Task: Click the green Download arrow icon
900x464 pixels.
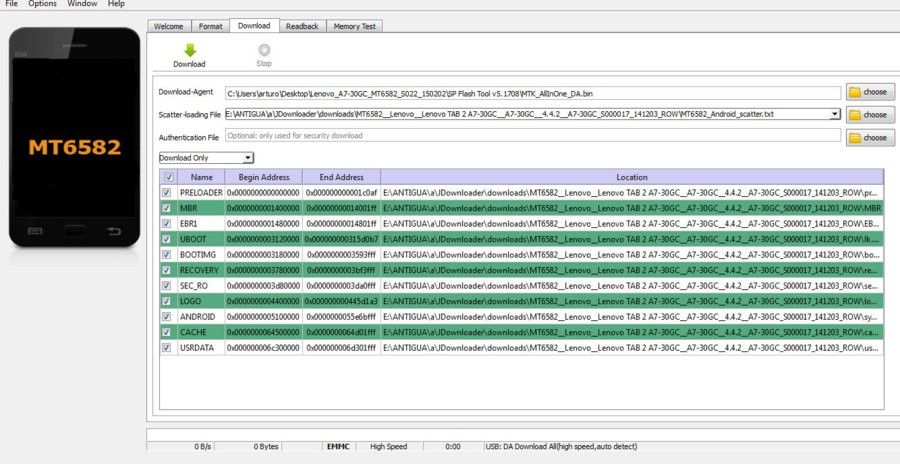Action: pos(190,51)
